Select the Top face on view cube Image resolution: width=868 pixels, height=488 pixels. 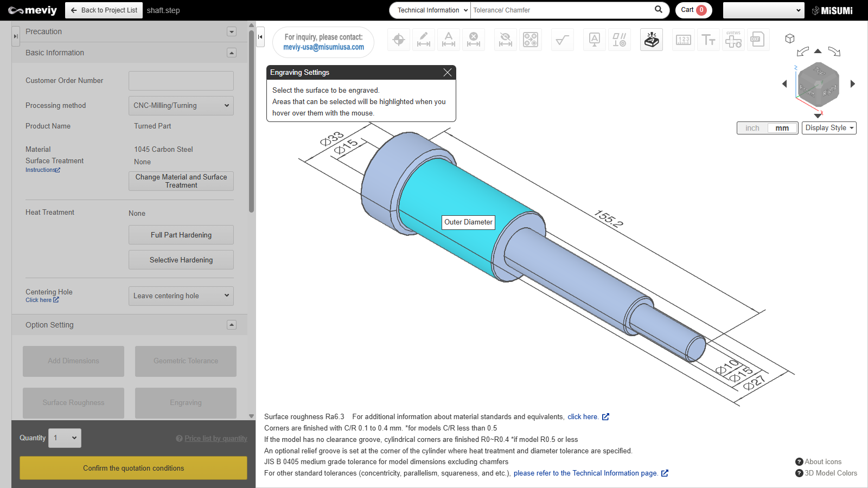pos(819,71)
